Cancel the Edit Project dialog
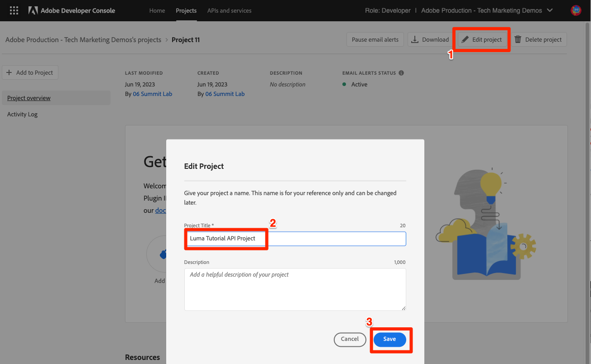Image resolution: width=591 pixels, height=364 pixels. pos(350,339)
